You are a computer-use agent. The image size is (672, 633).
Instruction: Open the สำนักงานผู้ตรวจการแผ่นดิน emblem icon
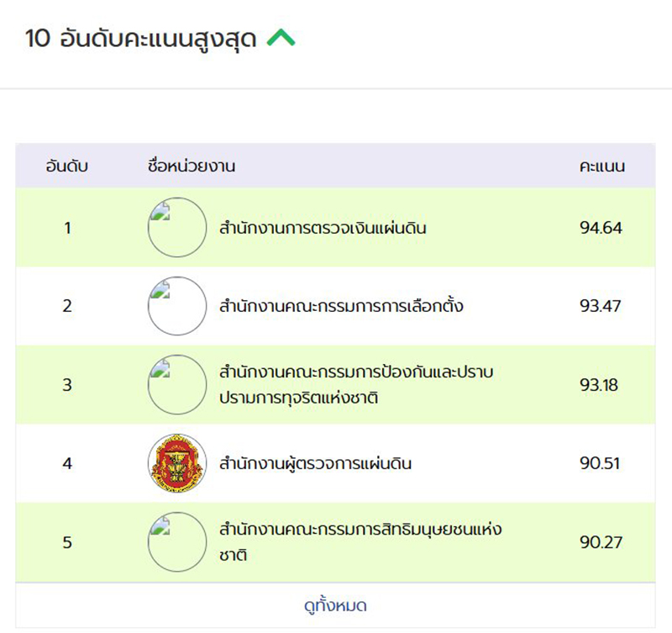[177, 463]
